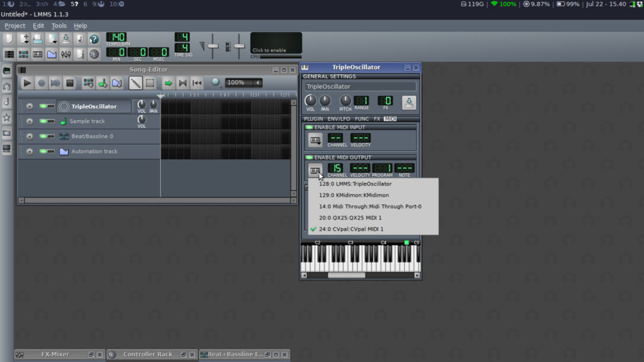Switch to the FUNC tab
This screenshot has height=362, width=644.
[x=362, y=119]
